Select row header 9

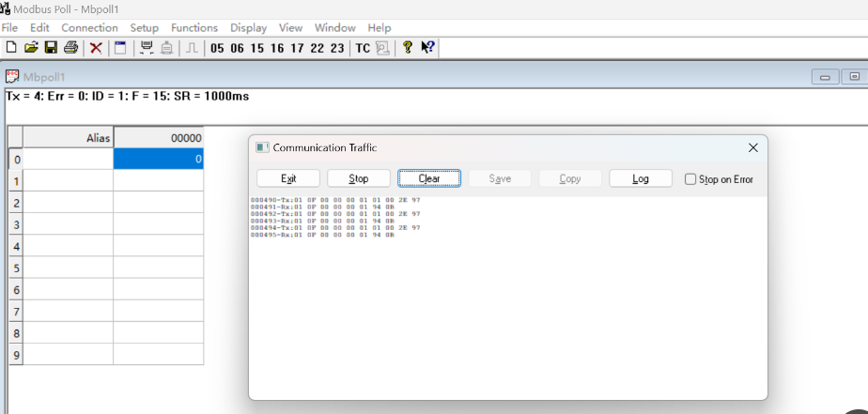pos(16,355)
